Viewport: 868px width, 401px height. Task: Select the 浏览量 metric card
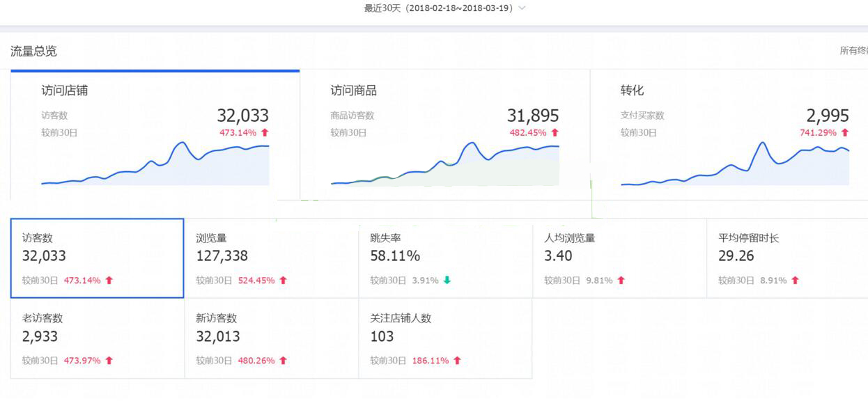click(x=271, y=258)
